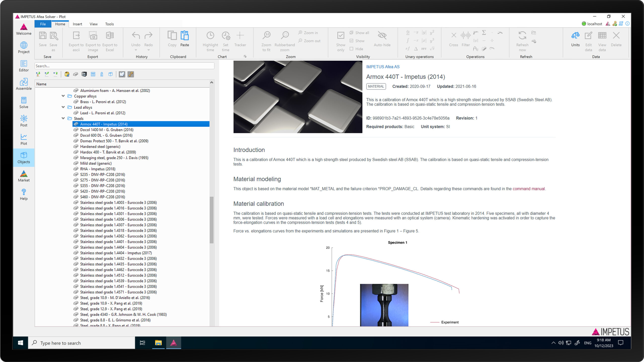Click the object tree vertical scrollbar thumb
The image size is (644, 362).
click(212, 220)
